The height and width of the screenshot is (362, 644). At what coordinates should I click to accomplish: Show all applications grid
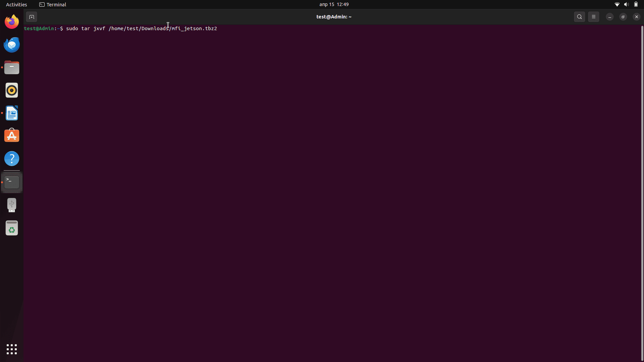(12, 349)
